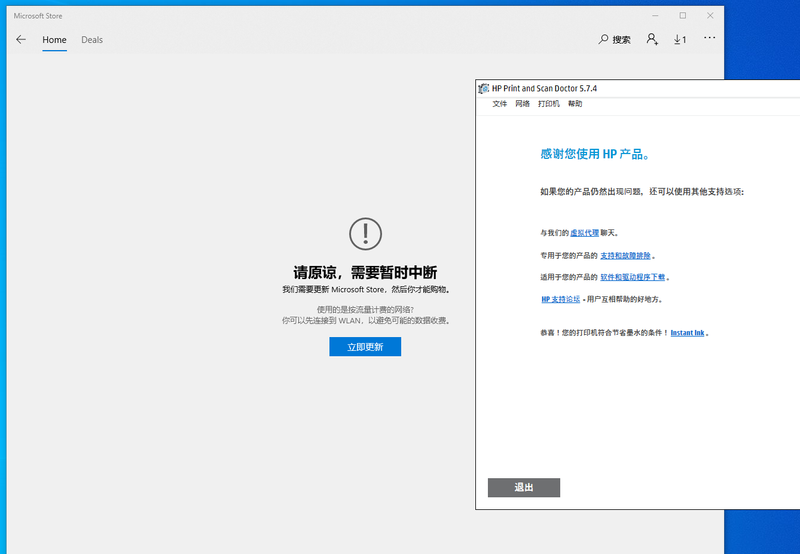Switch to the Deals tab
The width and height of the screenshot is (800, 554).
(x=92, y=40)
